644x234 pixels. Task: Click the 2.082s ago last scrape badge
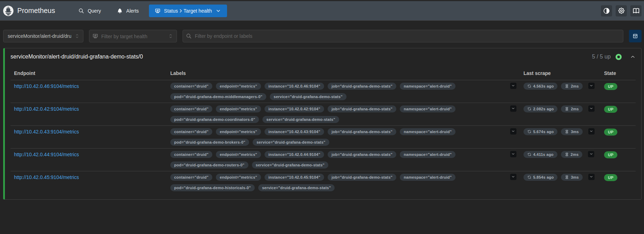[541, 109]
